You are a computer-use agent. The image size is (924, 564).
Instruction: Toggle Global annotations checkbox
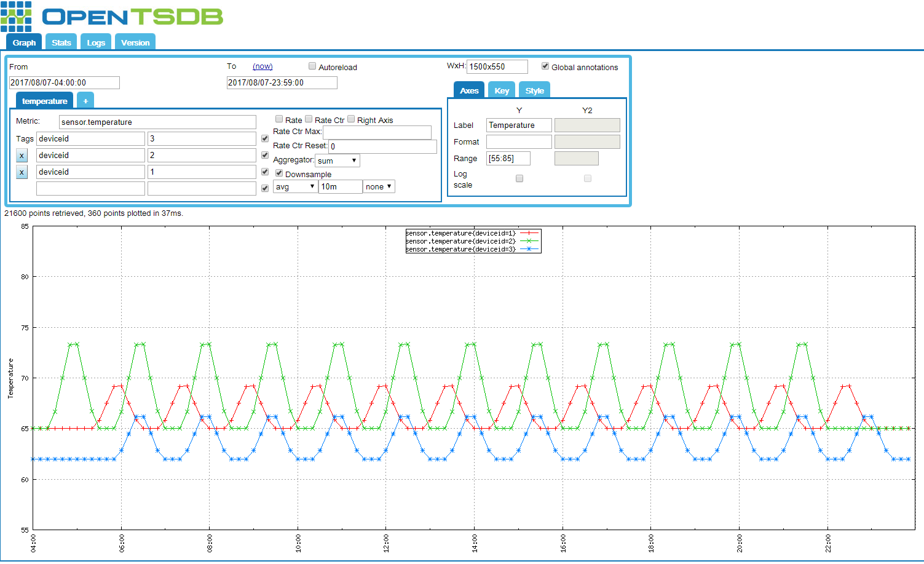545,66
